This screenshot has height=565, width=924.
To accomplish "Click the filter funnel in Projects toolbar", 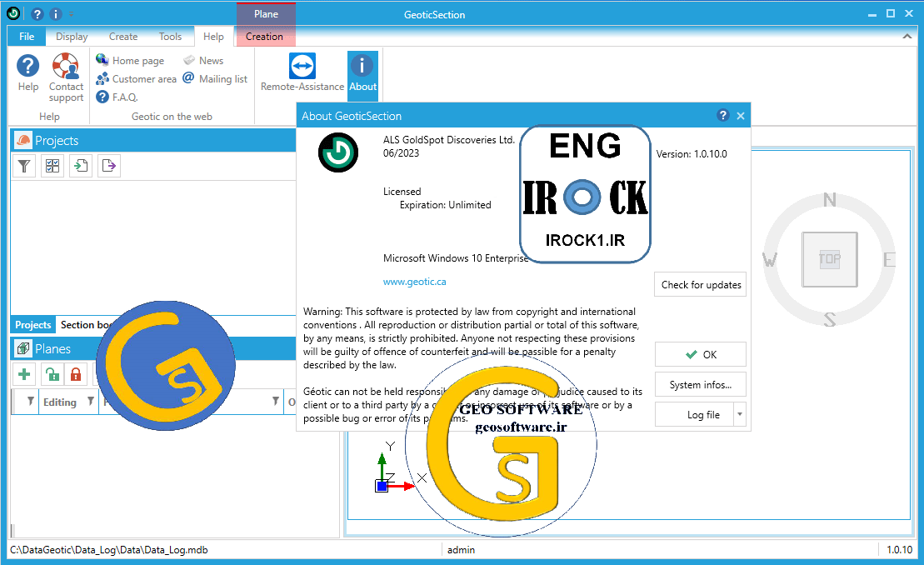I will click(24, 166).
